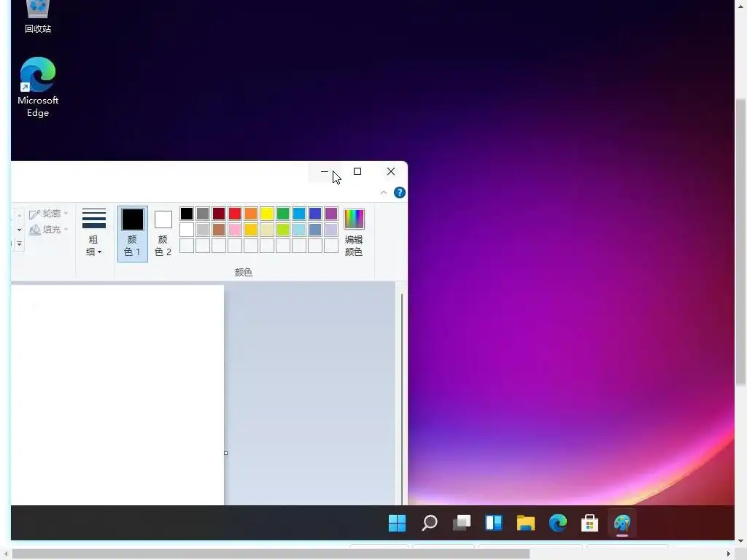The height and width of the screenshot is (560, 747).
Task: Close the Paint window
Action: (391, 171)
